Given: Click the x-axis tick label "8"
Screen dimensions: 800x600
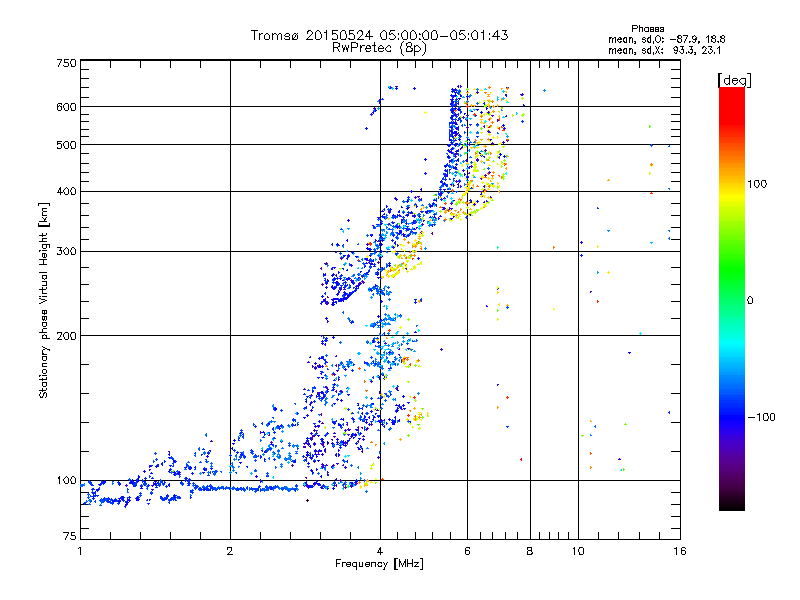Looking at the screenshot, I should [530, 551].
